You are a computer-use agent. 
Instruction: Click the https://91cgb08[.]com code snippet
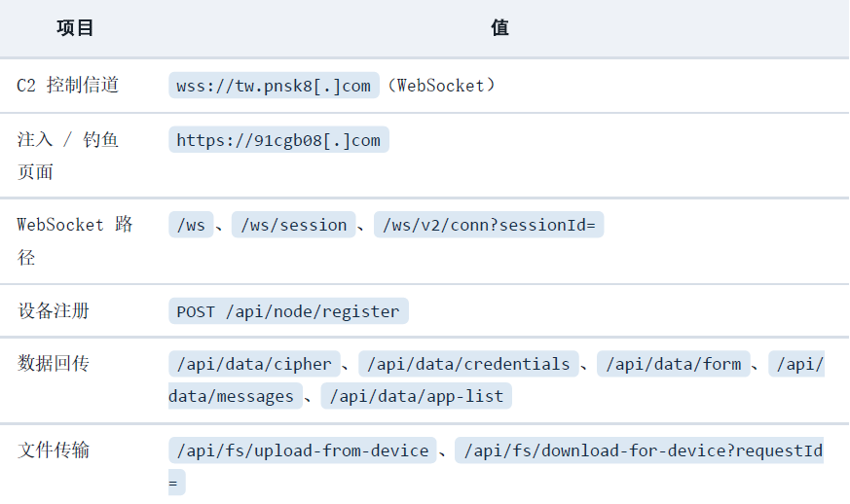[x=278, y=140]
